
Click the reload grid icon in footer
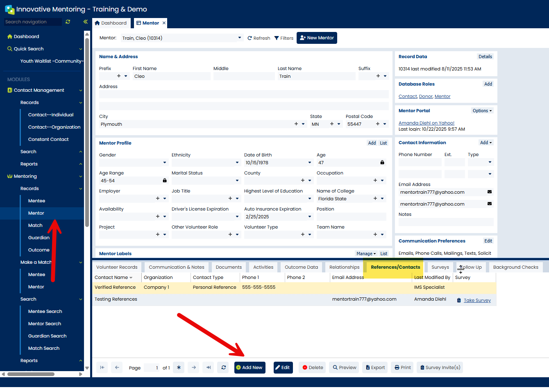pyautogui.click(x=224, y=367)
